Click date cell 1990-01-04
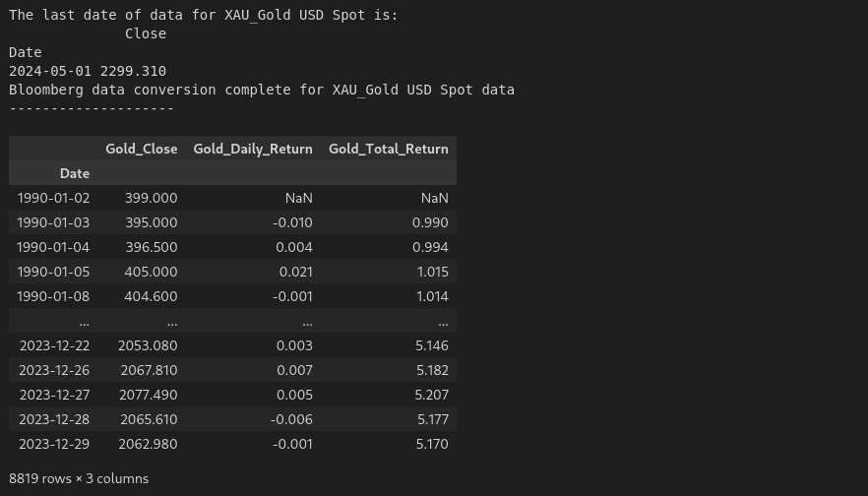The height and width of the screenshot is (496, 868). tap(53, 247)
